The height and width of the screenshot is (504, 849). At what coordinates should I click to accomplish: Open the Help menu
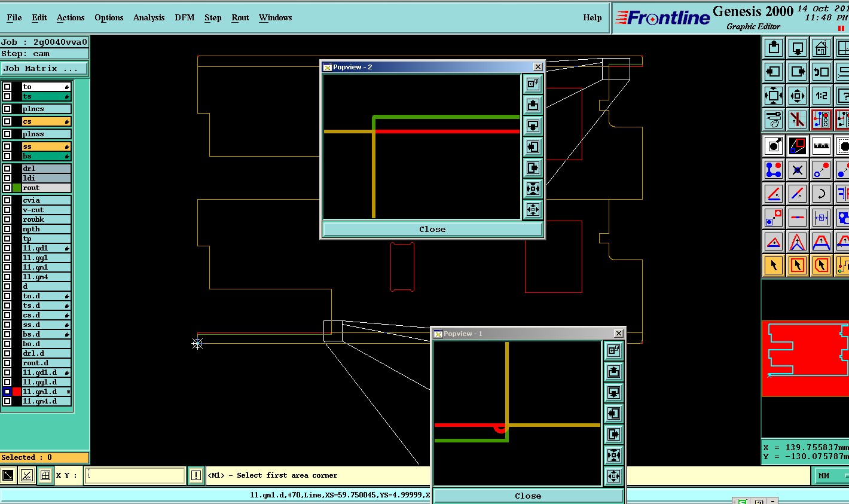tap(593, 17)
